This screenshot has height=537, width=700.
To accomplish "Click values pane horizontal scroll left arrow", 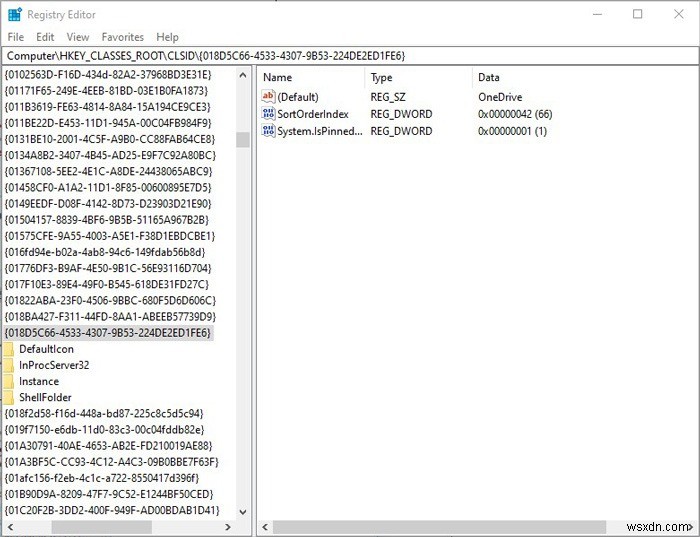I will coord(265,527).
